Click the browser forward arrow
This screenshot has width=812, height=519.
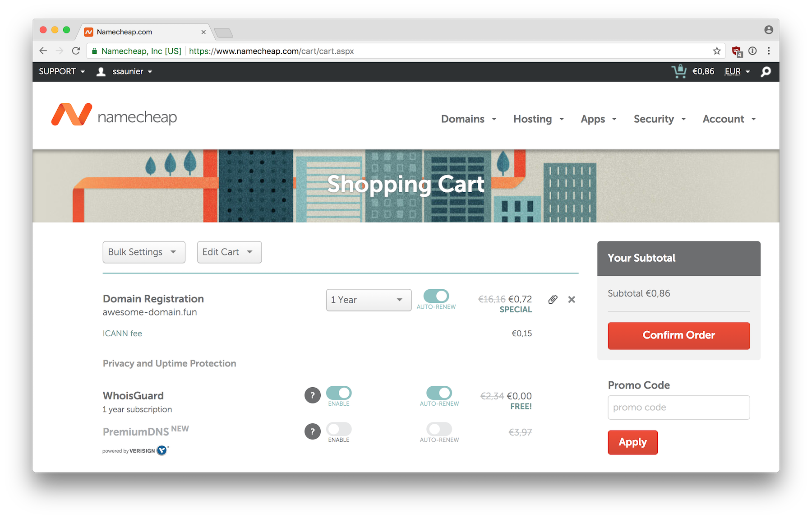tap(60, 51)
